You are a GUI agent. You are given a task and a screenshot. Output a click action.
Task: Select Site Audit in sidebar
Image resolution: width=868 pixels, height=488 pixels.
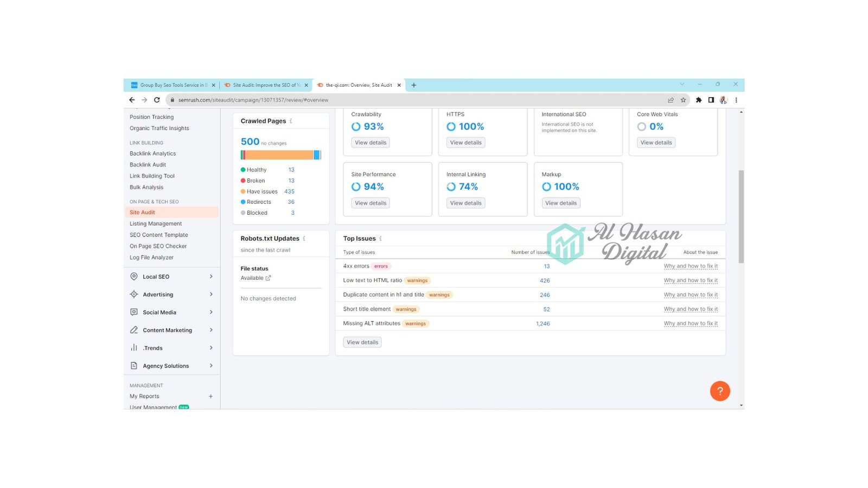coord(171,213)
